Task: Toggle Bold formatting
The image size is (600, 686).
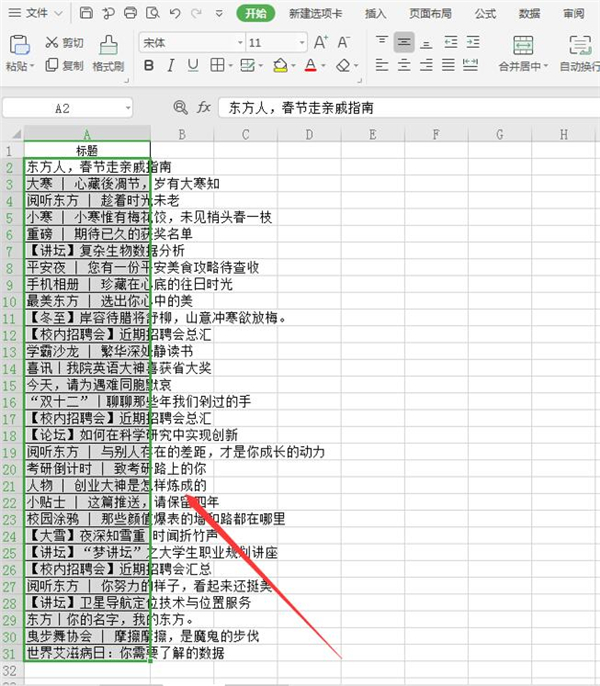Action: pyautogui.click(x=149, y=66)
